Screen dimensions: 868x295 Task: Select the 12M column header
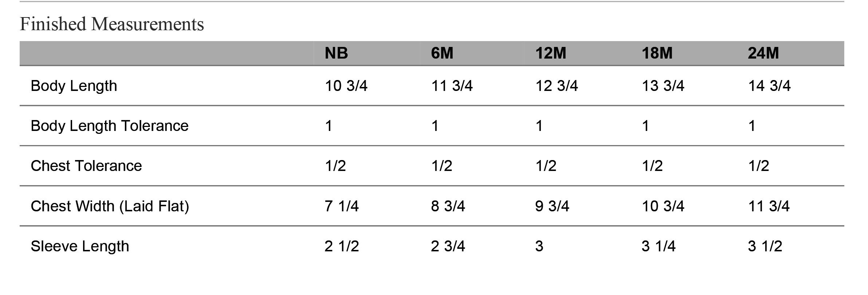(x=551, y=53)
